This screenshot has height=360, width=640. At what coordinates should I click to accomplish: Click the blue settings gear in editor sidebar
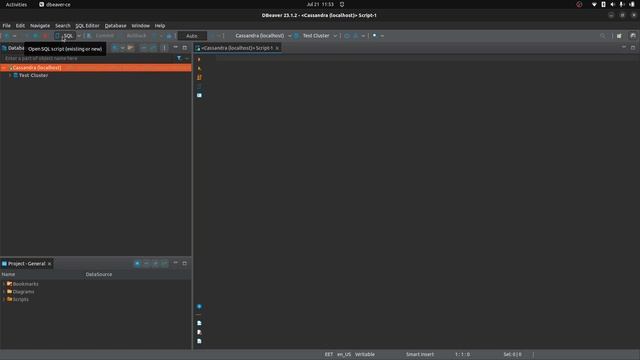coord(199,307)
